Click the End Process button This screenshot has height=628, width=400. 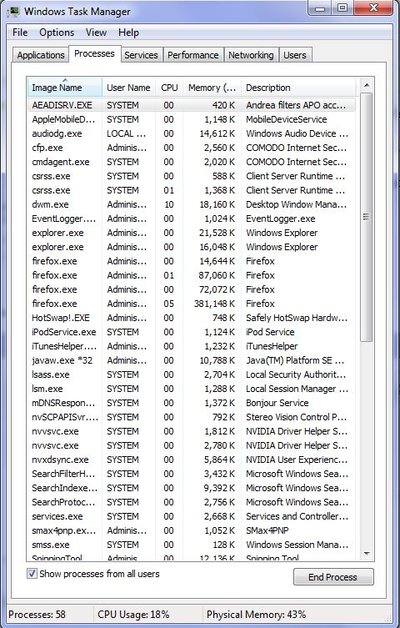tap(333, 577)
